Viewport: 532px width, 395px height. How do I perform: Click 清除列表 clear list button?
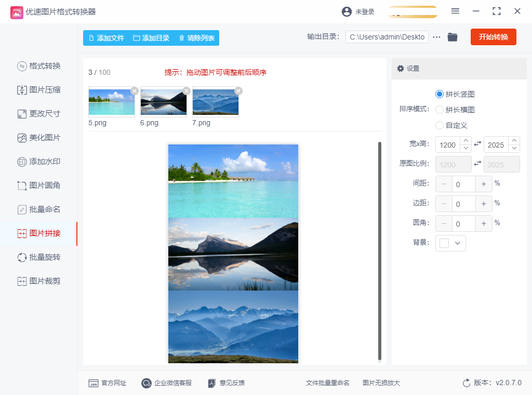click(197, 38)
